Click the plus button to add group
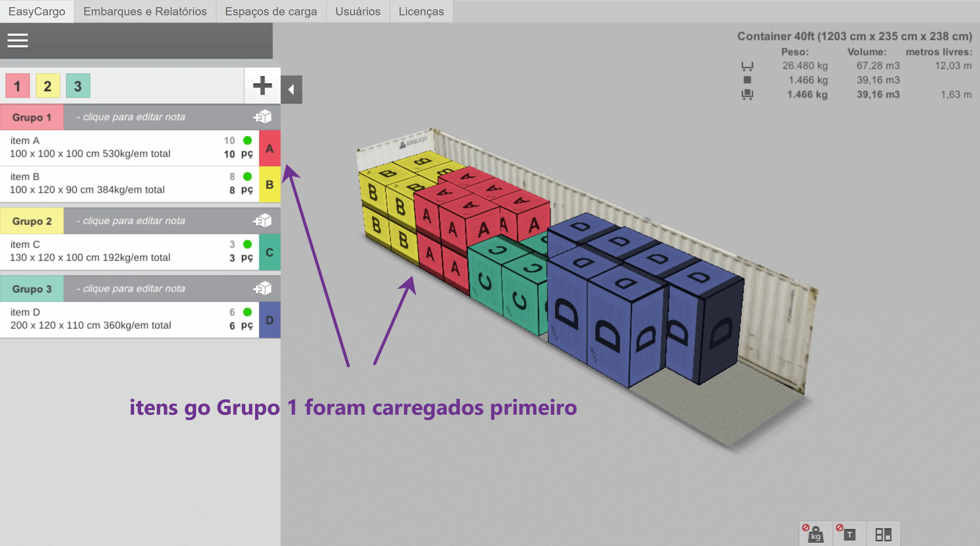 point(262,86)
